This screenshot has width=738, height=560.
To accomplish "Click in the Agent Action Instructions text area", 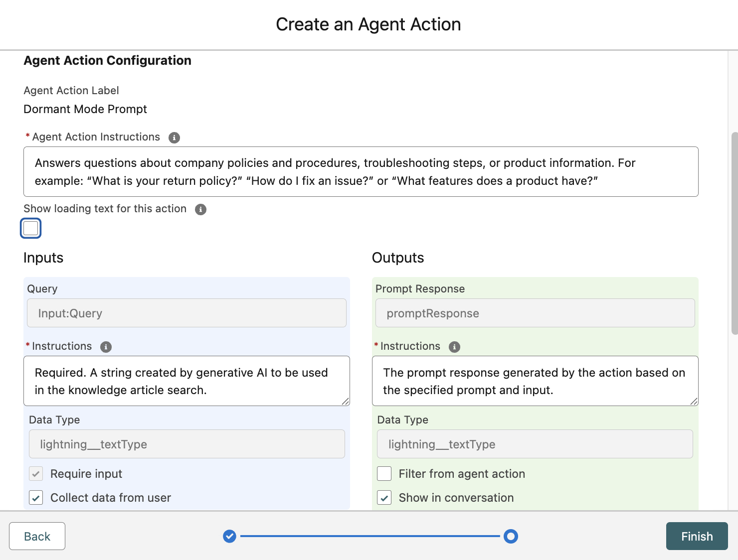I will click(x=361, y=172).
